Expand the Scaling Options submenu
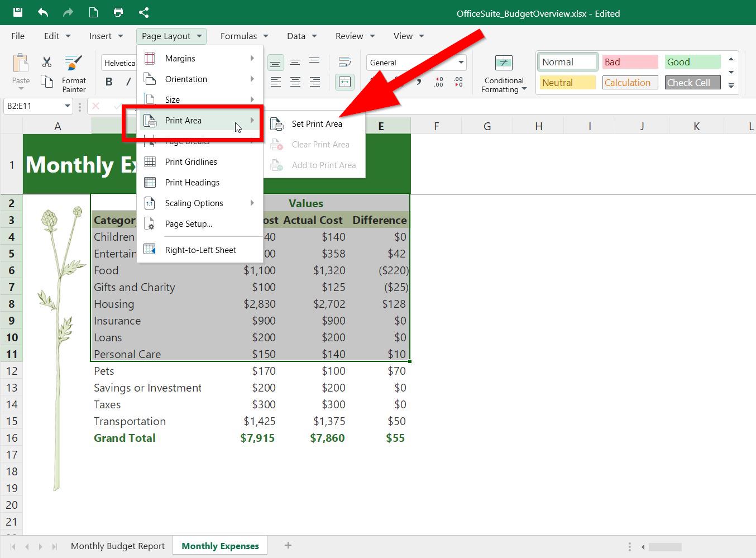This screenshot has height=558, width=756. pyautogui.click(x=194, y=203)
